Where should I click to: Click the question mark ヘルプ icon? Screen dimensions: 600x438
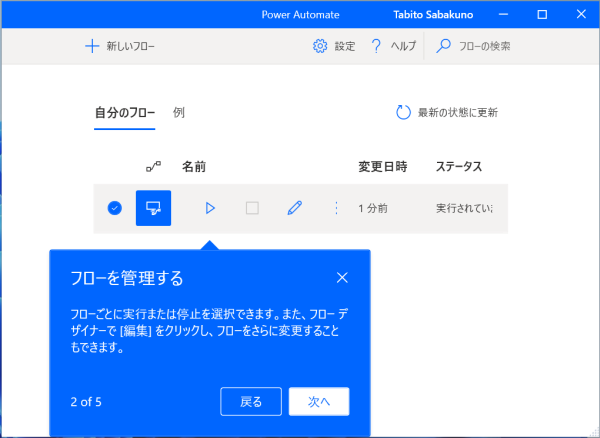point(377,46)
